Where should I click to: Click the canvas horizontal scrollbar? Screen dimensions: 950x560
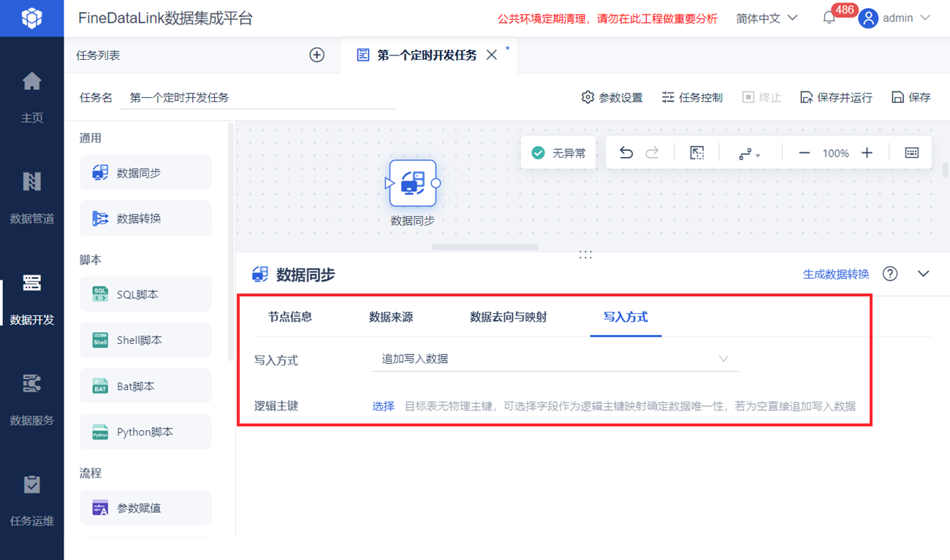pos(485,247)
